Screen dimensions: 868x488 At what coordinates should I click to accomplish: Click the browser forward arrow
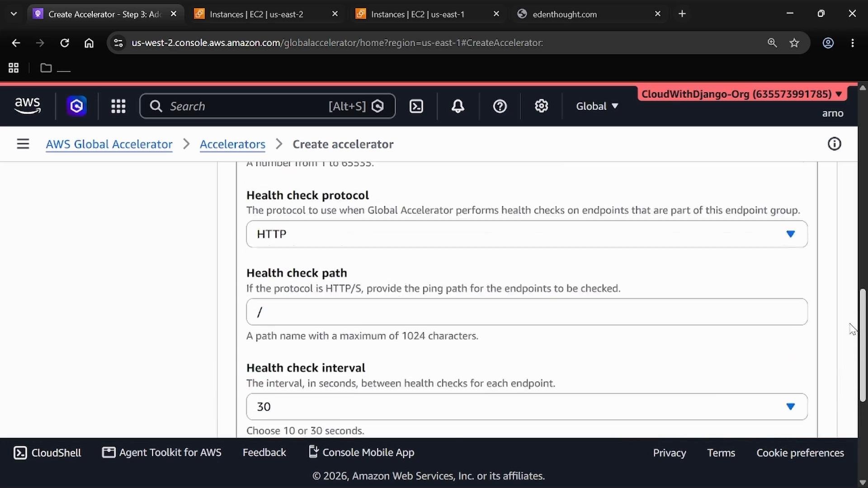point(40,43)
